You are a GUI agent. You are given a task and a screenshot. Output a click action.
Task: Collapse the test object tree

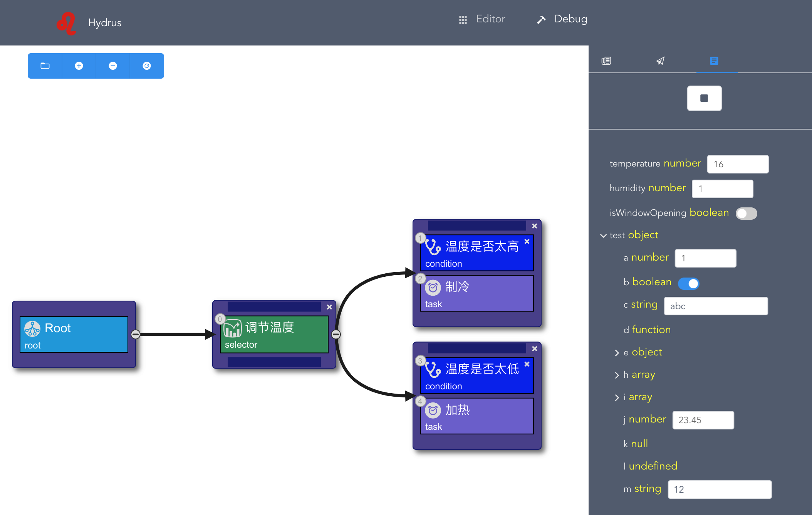point(603,236)
